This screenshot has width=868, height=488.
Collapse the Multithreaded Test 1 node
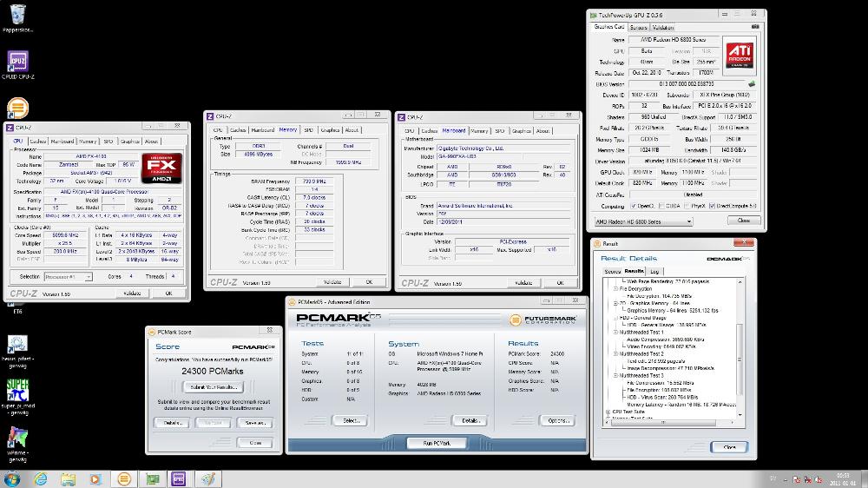[x=615, y=333]
